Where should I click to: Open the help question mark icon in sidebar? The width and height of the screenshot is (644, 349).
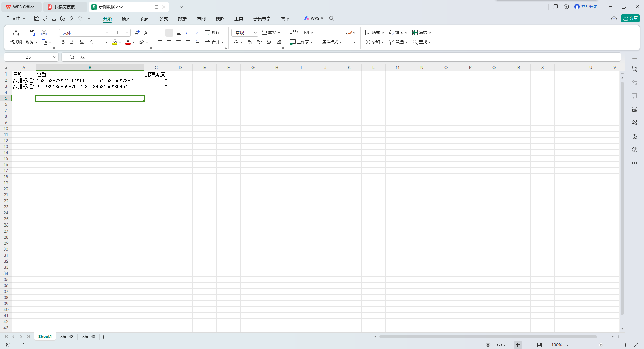[x=635, y=150]
